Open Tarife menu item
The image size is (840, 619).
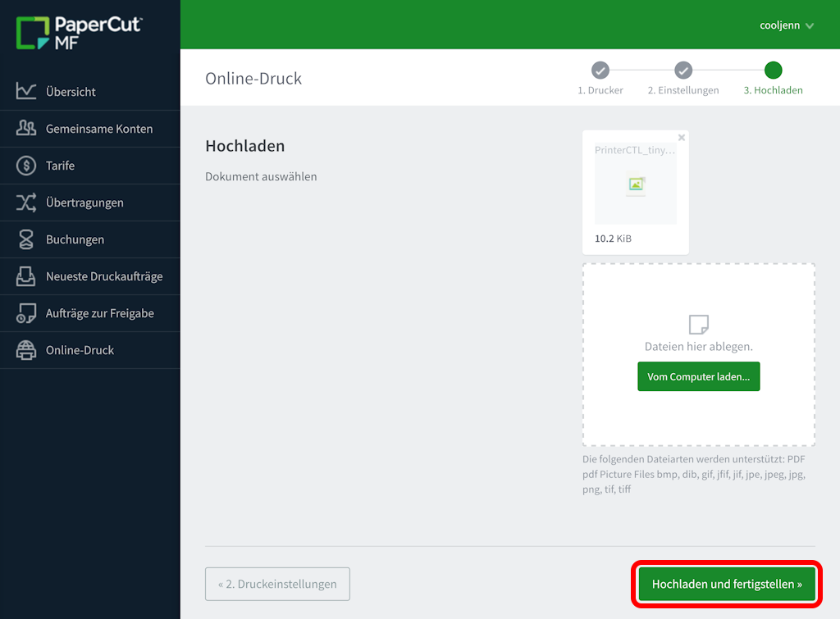tap(61, 166)
